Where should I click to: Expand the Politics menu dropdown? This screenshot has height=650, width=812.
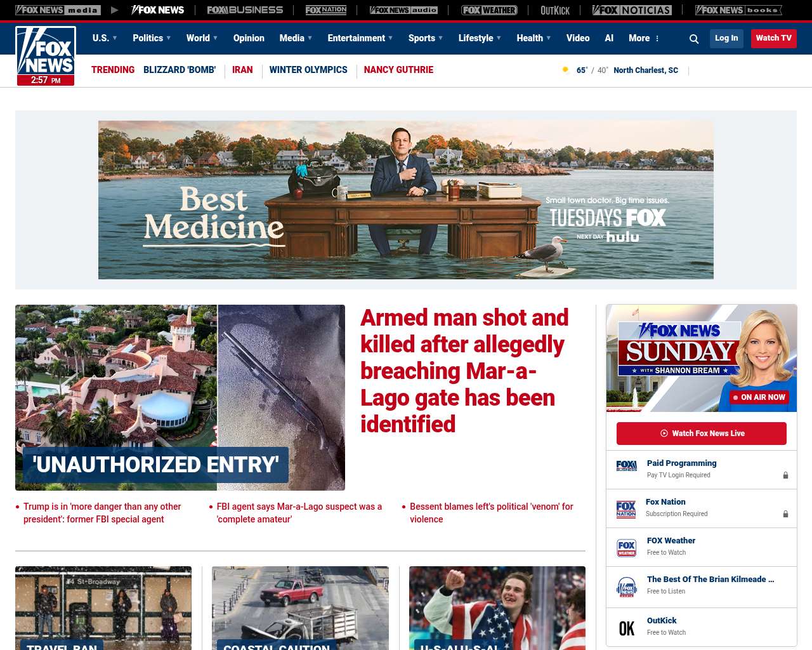coord(152,38)
